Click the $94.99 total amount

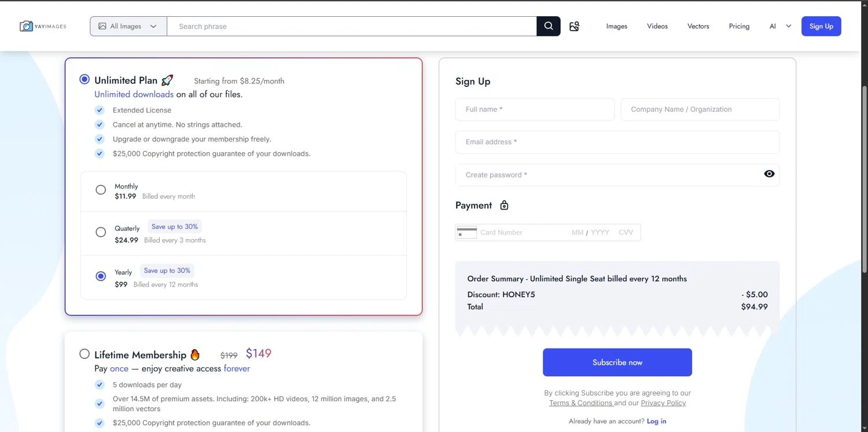click(755, 307)
